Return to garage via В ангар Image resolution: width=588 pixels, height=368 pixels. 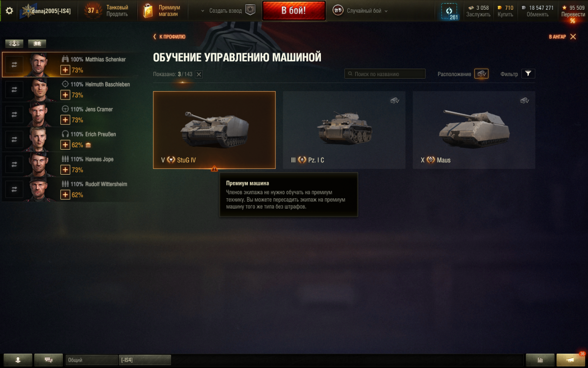(x=563, y=37)
